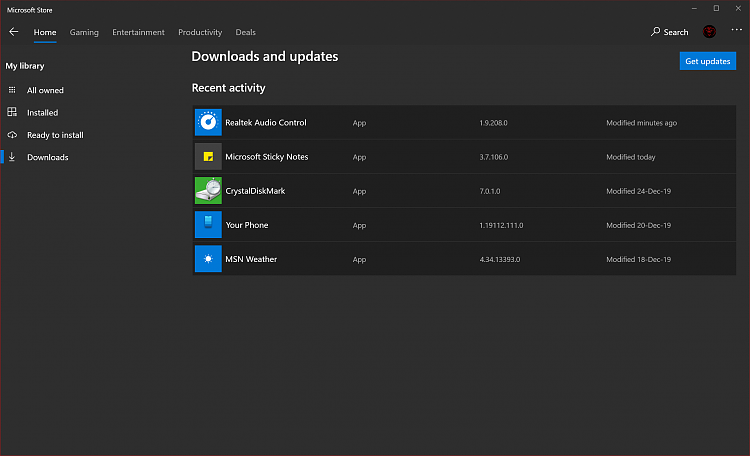The image size is (750, 456).
Task: Click Modified 24-Dec-19 text
Action: [639, 191]
